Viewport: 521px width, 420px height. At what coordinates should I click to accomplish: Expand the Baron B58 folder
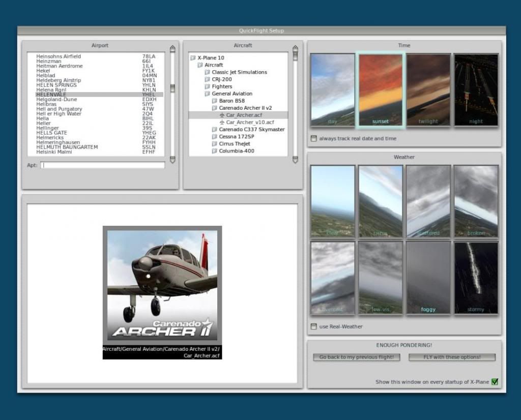(215, 101)
